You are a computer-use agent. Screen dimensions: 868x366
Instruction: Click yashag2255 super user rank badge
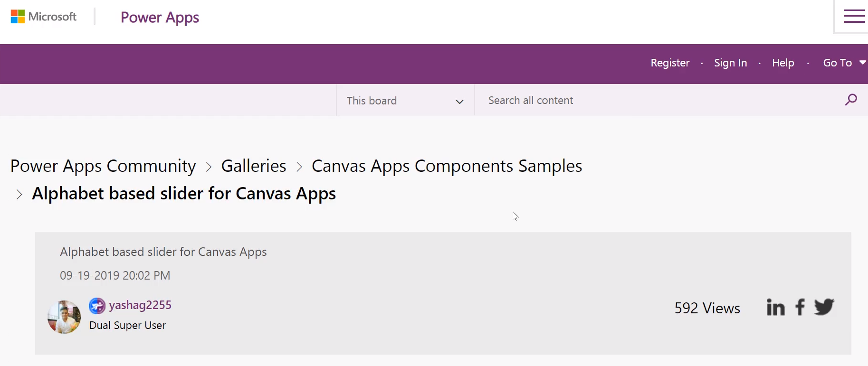click(x=97, y=306)
